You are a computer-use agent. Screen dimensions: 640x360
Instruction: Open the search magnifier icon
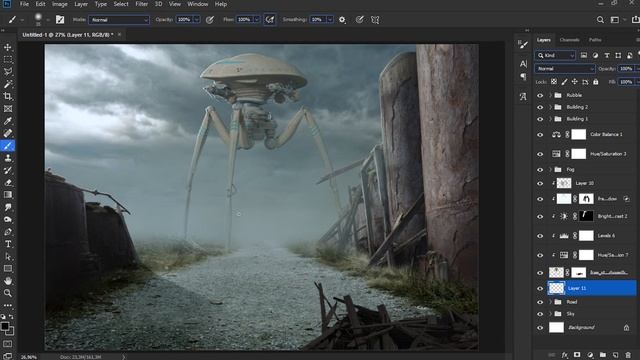pos(600,20)
